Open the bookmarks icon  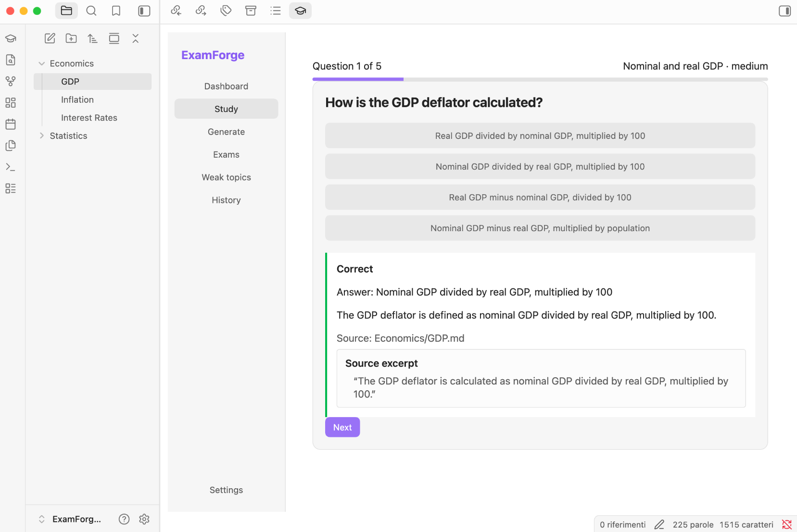pyautogui.click(x=116, y=11)
